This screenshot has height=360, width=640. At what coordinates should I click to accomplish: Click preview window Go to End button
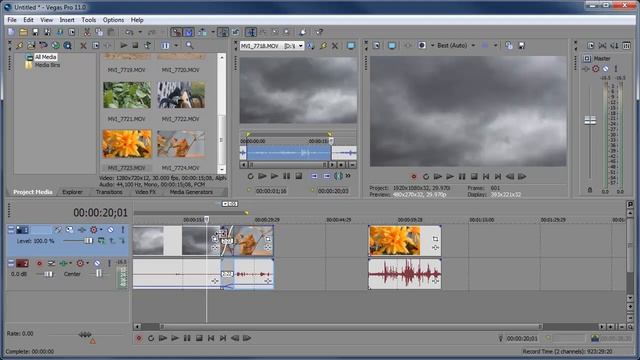tap(498, 176)
